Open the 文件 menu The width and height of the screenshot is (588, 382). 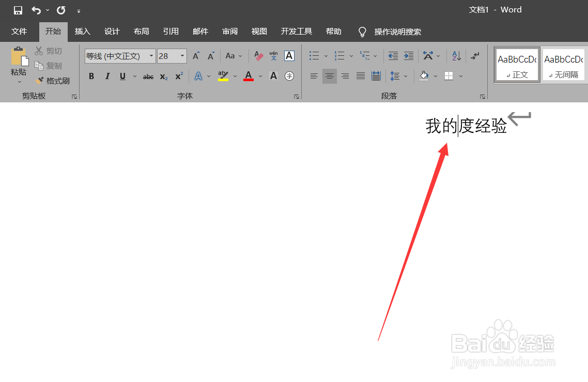click(20, 32)
